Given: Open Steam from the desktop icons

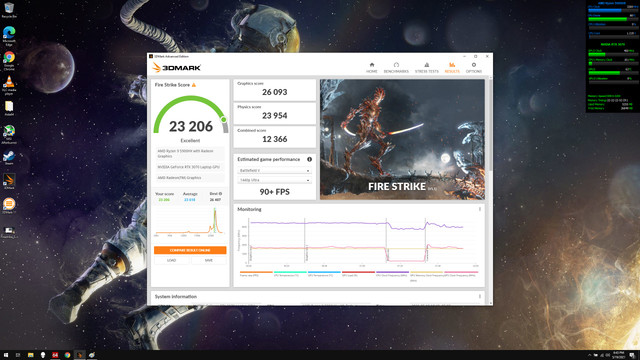Looking at the screenshot, I should 9,158.
